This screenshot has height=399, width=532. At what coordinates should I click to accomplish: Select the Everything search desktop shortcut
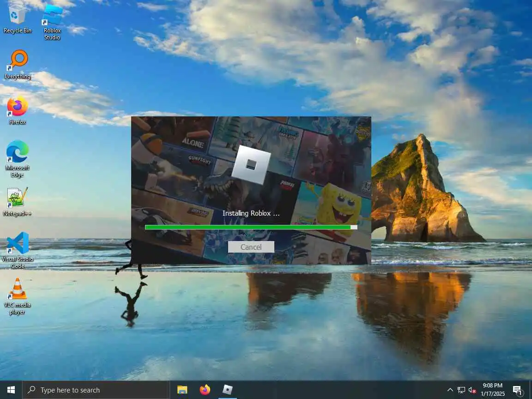click(x=17, y=65)
